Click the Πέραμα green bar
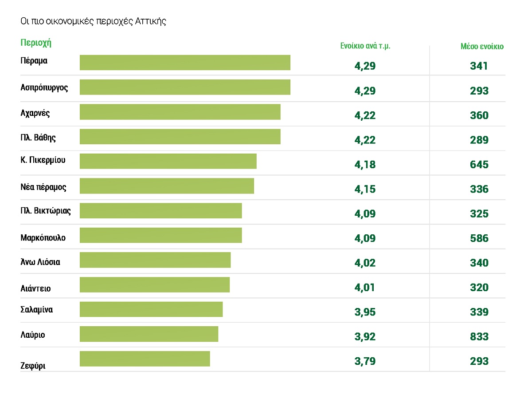Screen dimensions: 532x399 [x=185, y=63]
